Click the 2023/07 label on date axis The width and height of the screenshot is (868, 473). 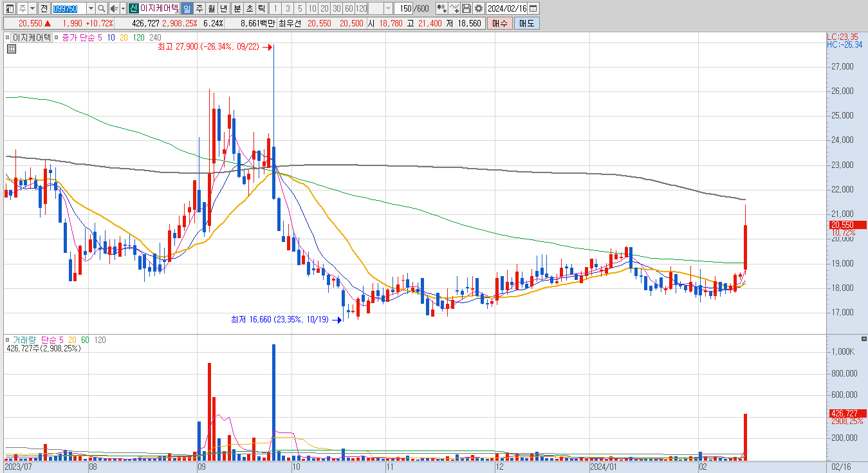[17, 467]
